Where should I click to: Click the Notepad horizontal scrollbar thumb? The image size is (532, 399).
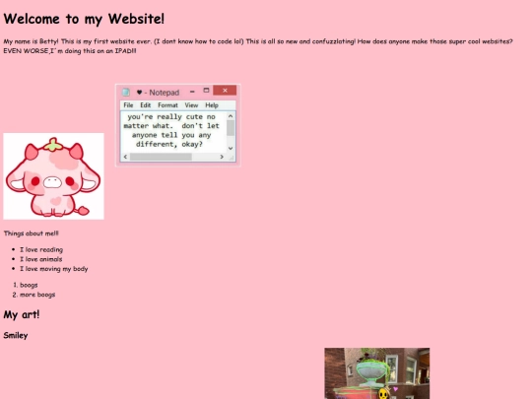(161, 157)
